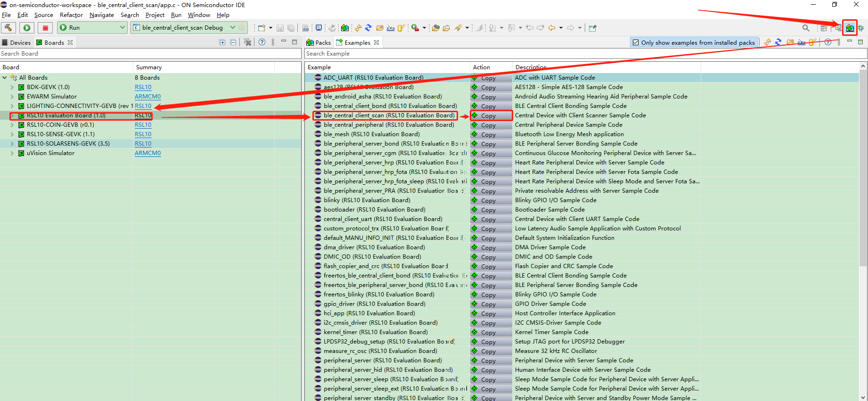Minimize the Examples panel view
Image resolution: width=868 pixels, height=401 pixels.
[850, 41]
